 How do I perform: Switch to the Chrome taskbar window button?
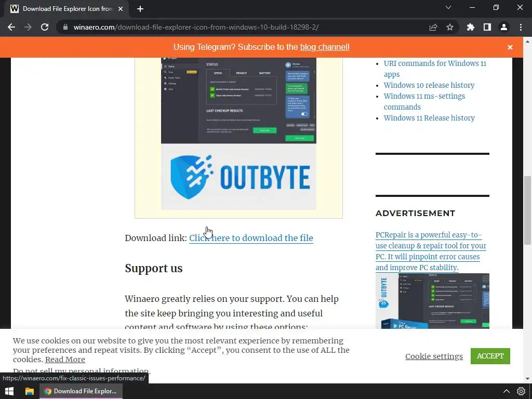[81, 391]
